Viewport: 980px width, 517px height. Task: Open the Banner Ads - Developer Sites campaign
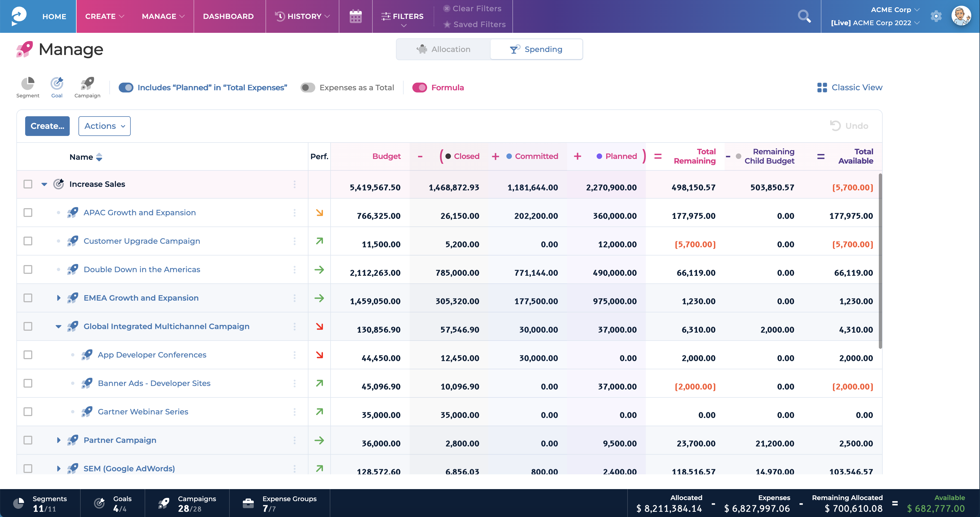coord(154,383)
